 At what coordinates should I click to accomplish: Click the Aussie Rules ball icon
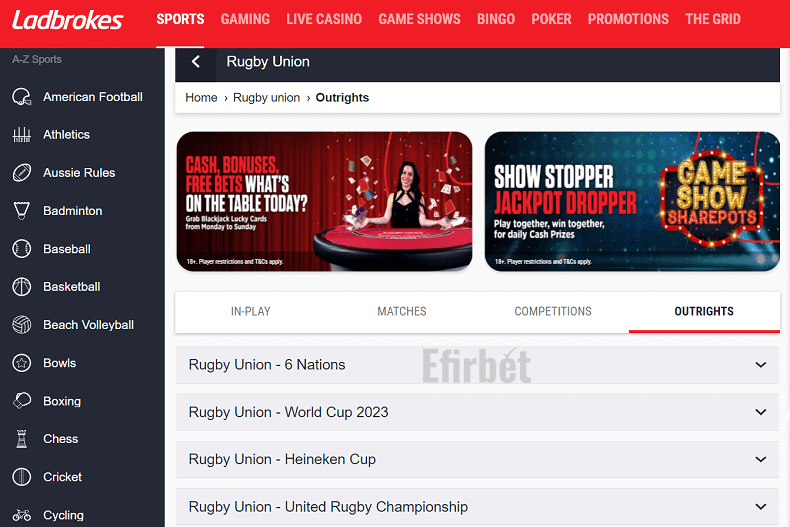(x=22, y=173)
